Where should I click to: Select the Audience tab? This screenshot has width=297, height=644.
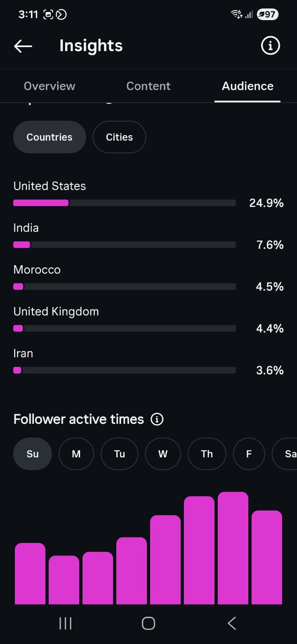pos(248,86)
